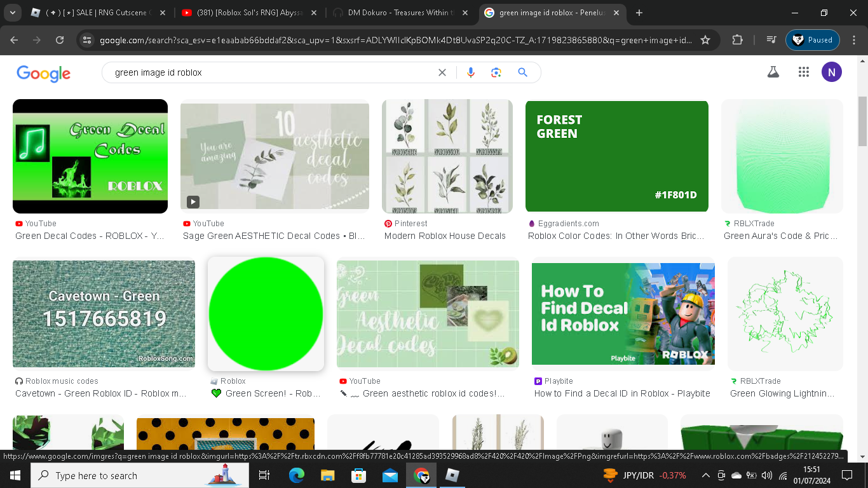The width and height of the screenshot is (868, 488).
Task: Select the green lightning ring thumbnail
Action: 785,314
